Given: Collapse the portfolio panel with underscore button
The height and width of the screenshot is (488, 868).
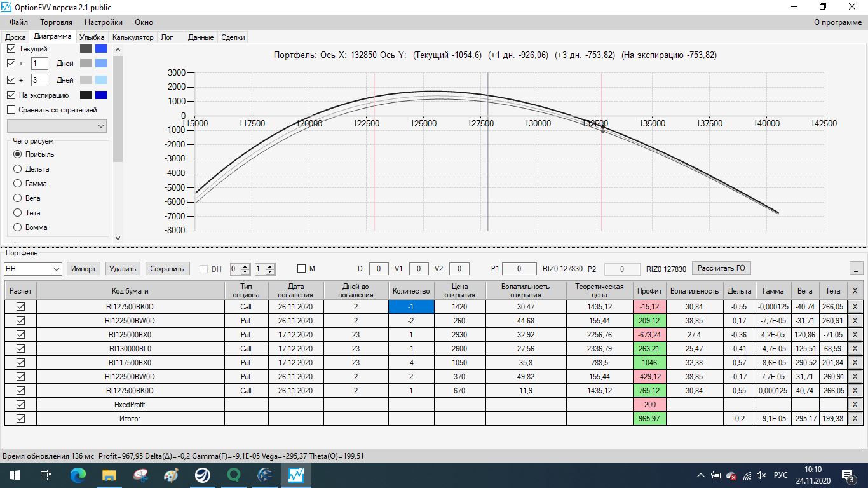Looking at the screenshot, I should click(856, 268).
